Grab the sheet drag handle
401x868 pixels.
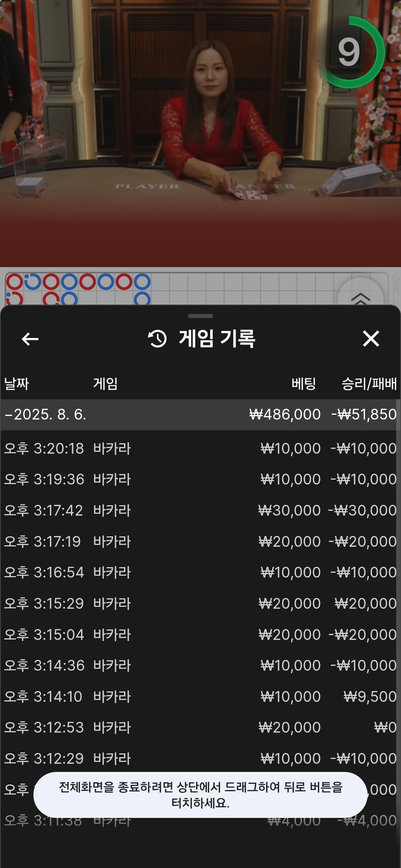coord(200,316)
